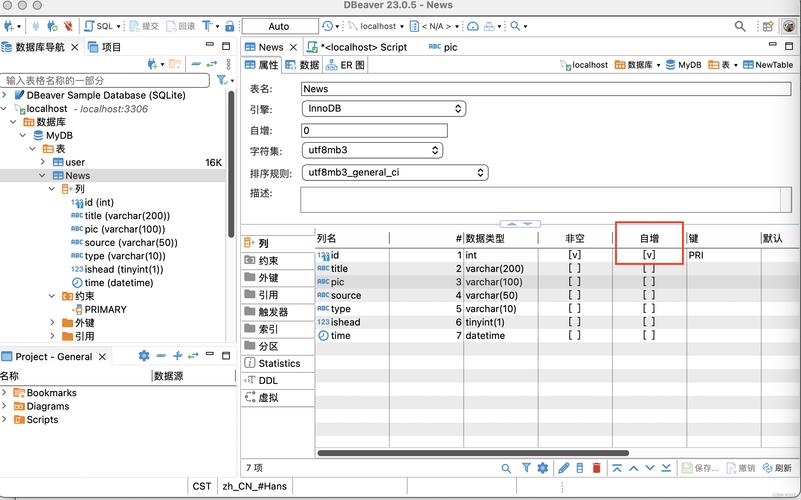Image resolution: width=801 pixels, height=500 pixels.
Task: Click the magnifier search icon below columns table
Action: 507,468
